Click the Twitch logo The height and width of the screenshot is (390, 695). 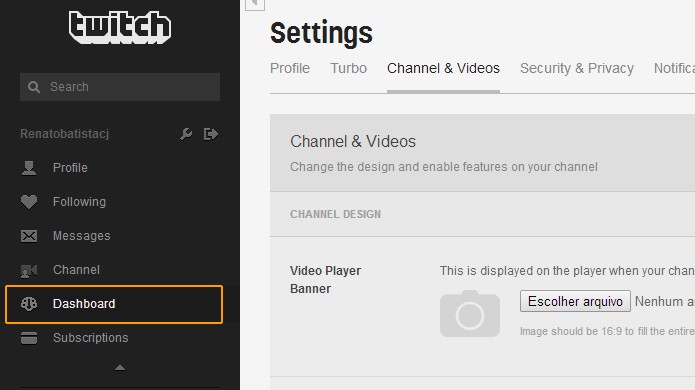click(x=120, y=27)
